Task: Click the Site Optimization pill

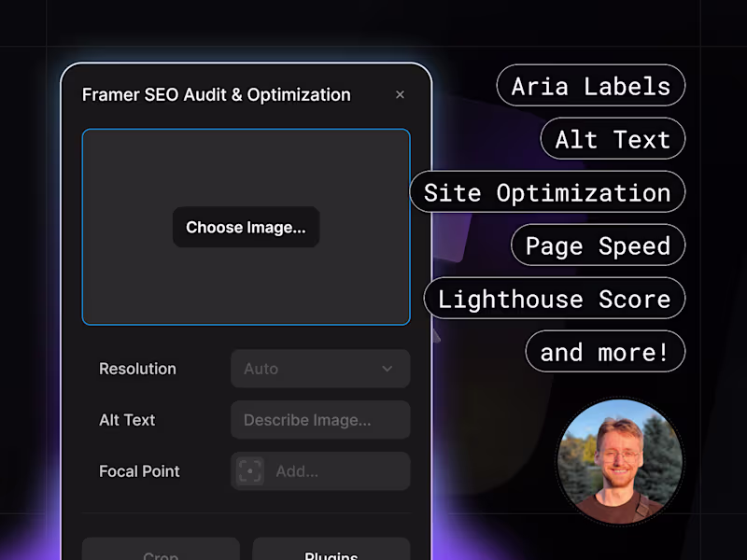Action: pyautogui.click(x=547, y=192)
